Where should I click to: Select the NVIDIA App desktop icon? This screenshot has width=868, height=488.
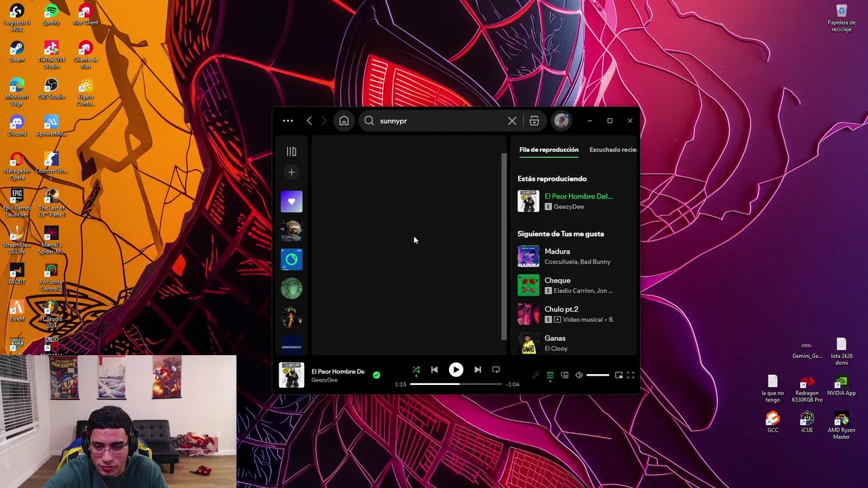click(842, 385)
